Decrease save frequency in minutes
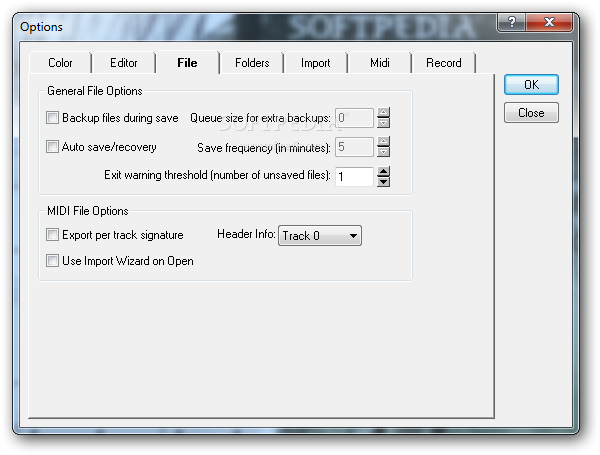This screenshot has width=600, height=455. 383,152
